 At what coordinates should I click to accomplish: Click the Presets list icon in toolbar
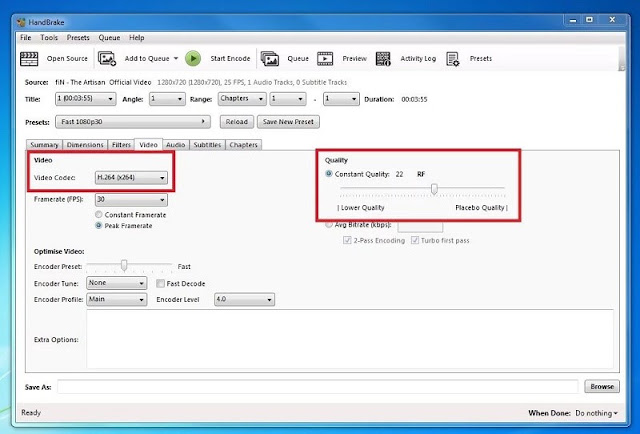click(453, 58)
